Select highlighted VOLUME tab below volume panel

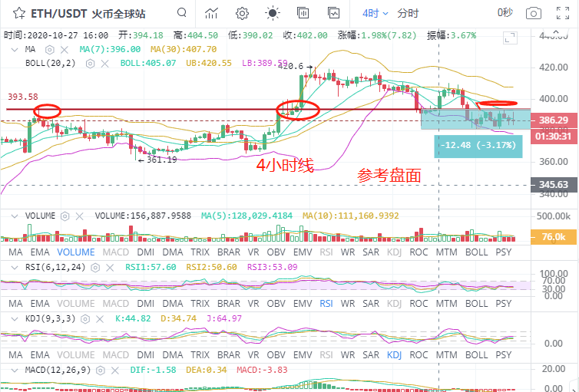click(x=76, y=252)
